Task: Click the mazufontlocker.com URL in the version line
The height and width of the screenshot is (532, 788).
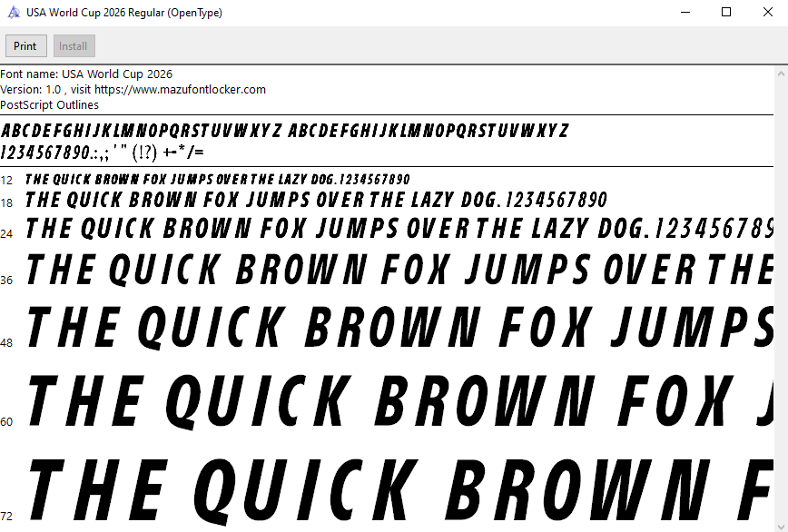Action: [x=180, y=90]
